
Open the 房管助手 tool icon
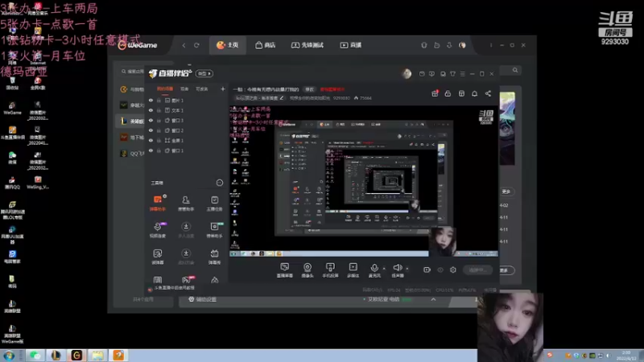(x=186, y=204)
